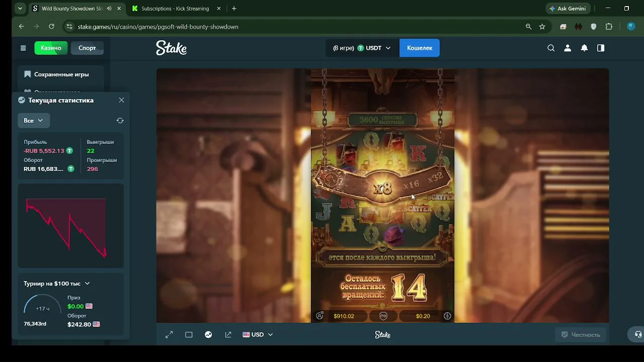Toggle theater mode for the game
Image resolution: width=644 pixels, height=362 pixels.
pos(189,335)
